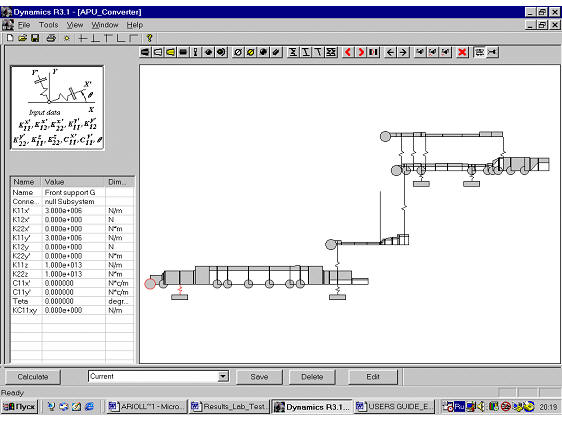The height and width of the screenshot is (422, 562).
Task: Click the last icon in the elements toolbar
Action: coord(492,52)
